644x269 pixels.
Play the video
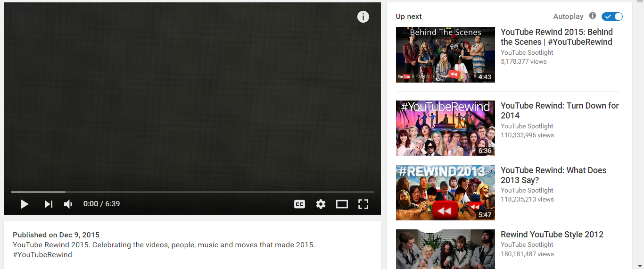[x=25, y=204]
